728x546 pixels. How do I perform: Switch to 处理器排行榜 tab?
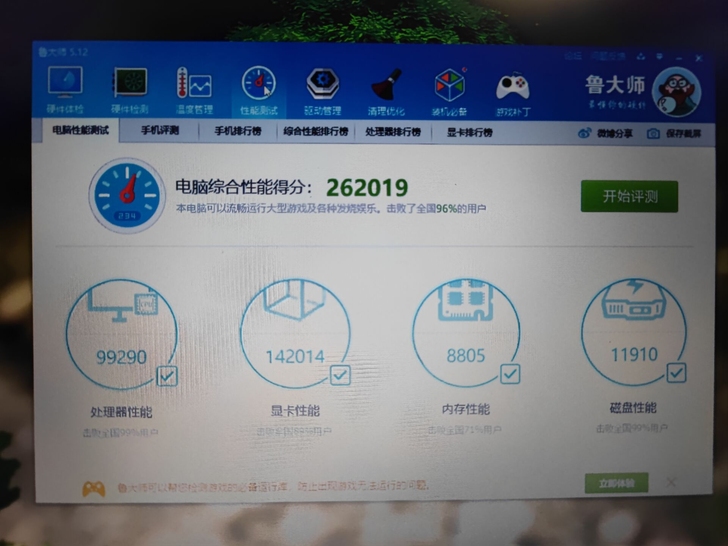393,132
